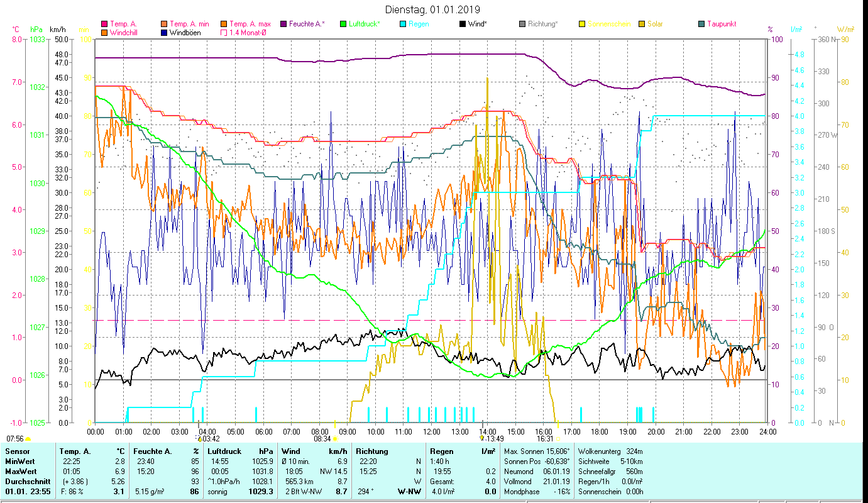Click the 'Richtung*' legend label
Image resolution: width=868 pixels, height=503 pixels.
point(543,24)
